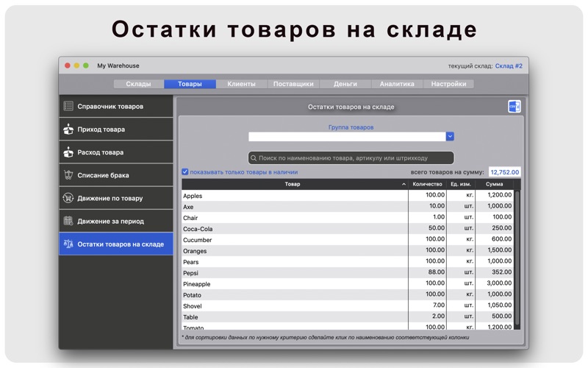
Task: Go to the Поставщики tab
Action: tap(293, 84)
